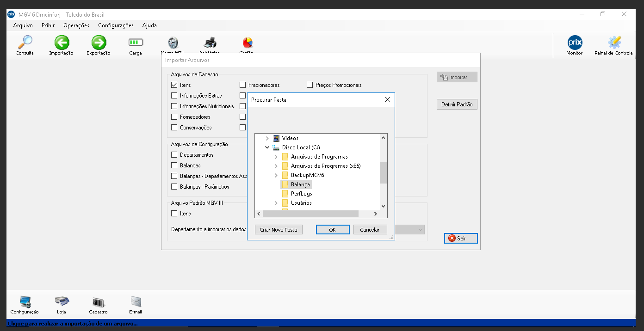Open the Consulta magnifier tool

[x=25, y=43]
